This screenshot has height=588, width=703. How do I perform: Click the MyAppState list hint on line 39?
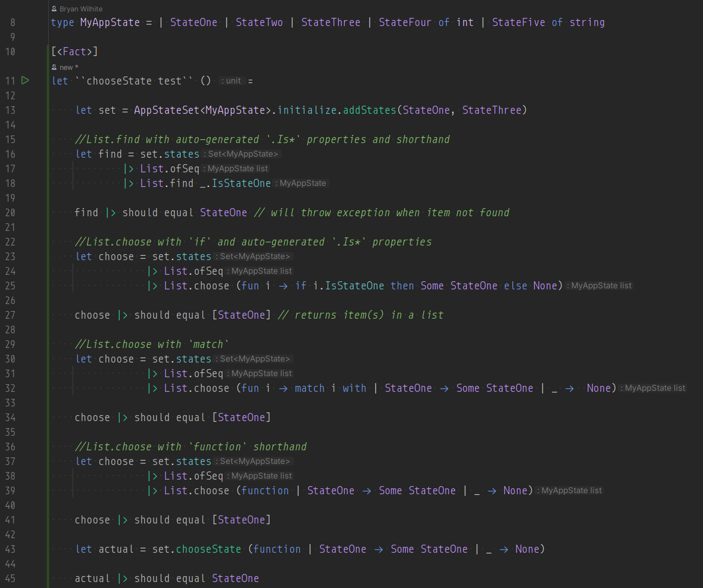click(570, 490)
